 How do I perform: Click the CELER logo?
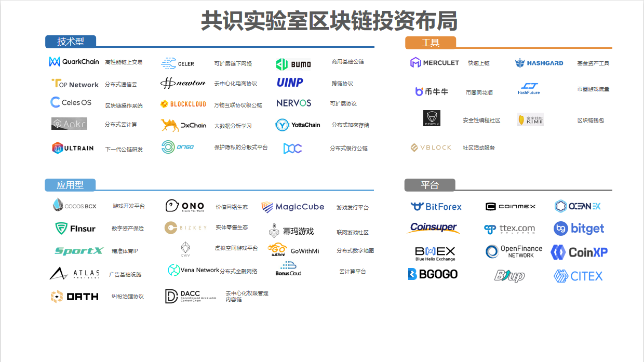click(178, 63)
